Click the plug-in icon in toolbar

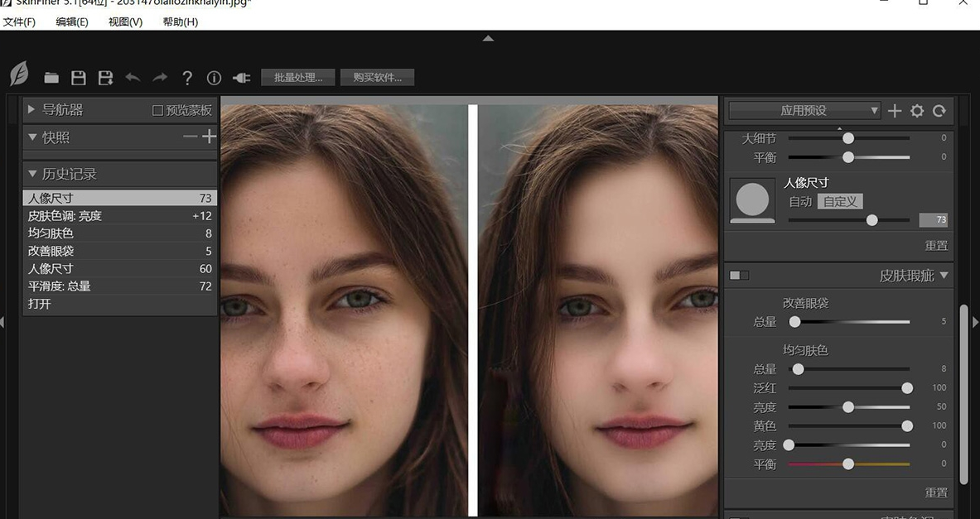coord(241,78)
